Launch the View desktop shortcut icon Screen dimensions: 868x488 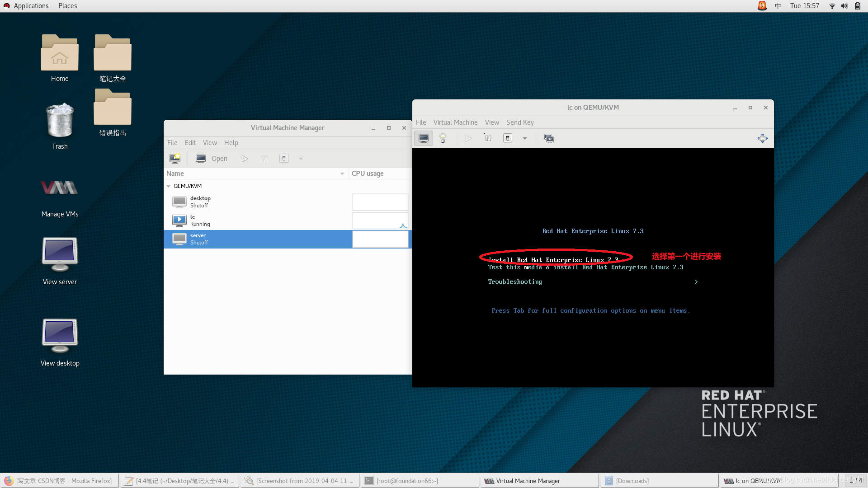(60, 343)
